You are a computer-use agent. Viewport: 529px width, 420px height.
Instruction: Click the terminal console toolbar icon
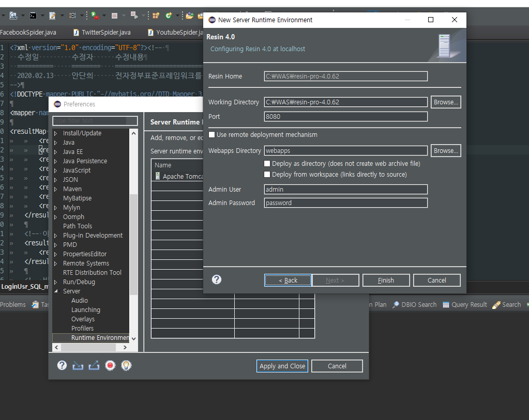(33, 15)
